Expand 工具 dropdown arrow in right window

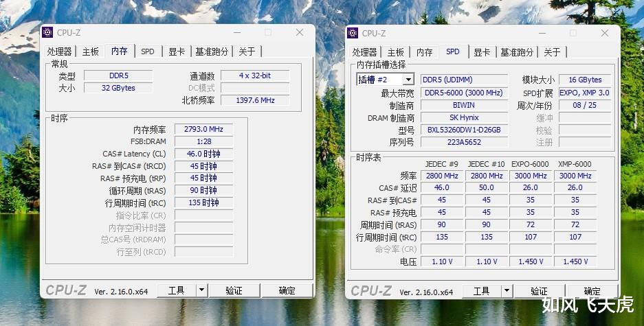click(x=507, y=291)
